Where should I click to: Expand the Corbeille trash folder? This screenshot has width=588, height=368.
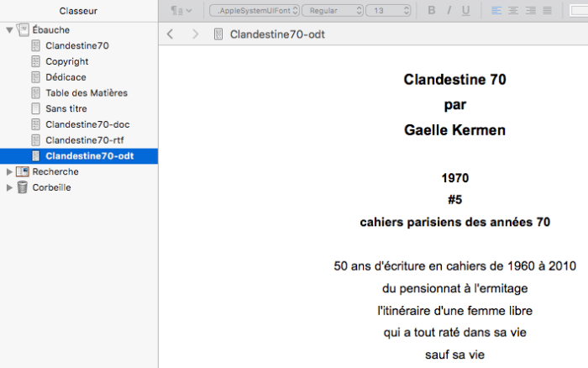point(9,187)
